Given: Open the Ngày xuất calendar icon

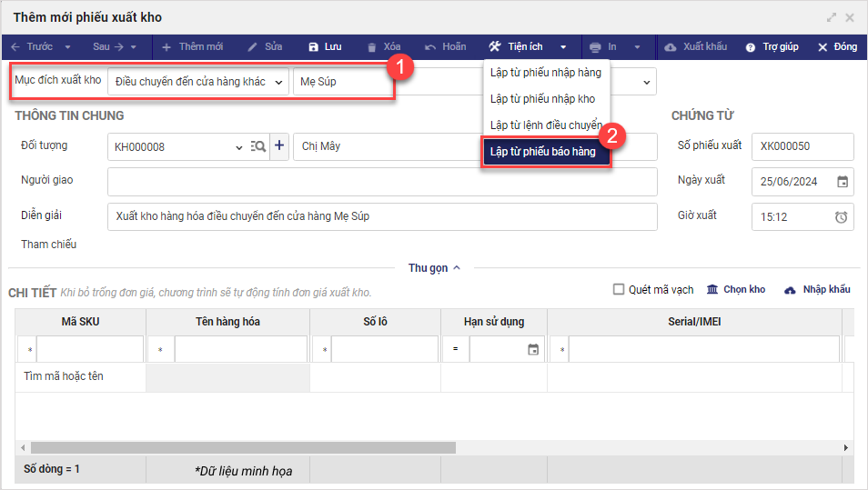Looking at the screenshot, I should click(843, 182).
